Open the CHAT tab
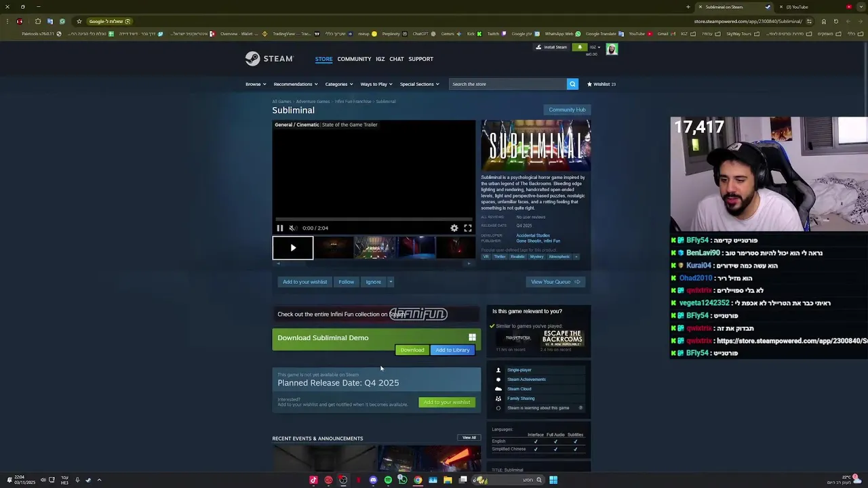Viewport: 868px width, 488px height. pyautogui.click(x=397, y=59)
